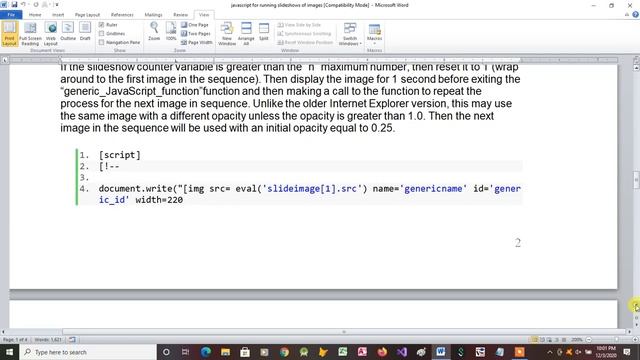Image resolution: width=640 pixels, height=360 pixels.
Task: Click the vertical scrollbar thumb
Action: (636, 180)
